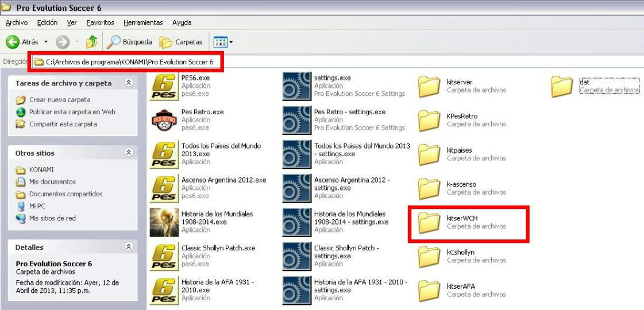Open Mis sitios de red link
This screenshot has height=310, width=644.
point(52,218)
